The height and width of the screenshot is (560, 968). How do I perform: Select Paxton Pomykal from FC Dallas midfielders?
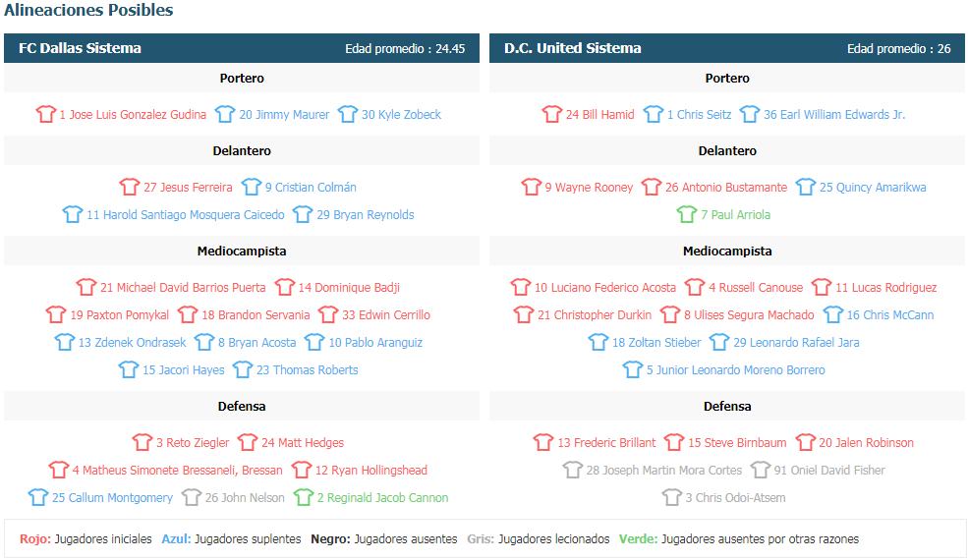pyautogui.click(x=119, y=315)
